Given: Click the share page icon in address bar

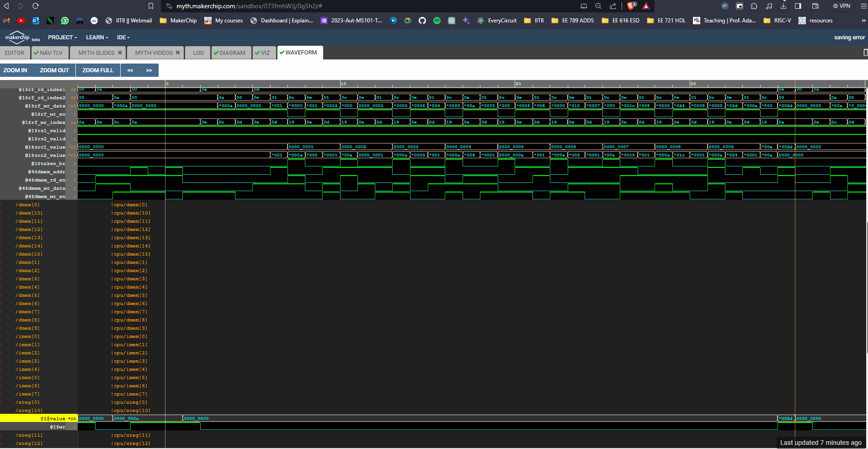Looking at the screenshot, I should [x=613, y=6].
